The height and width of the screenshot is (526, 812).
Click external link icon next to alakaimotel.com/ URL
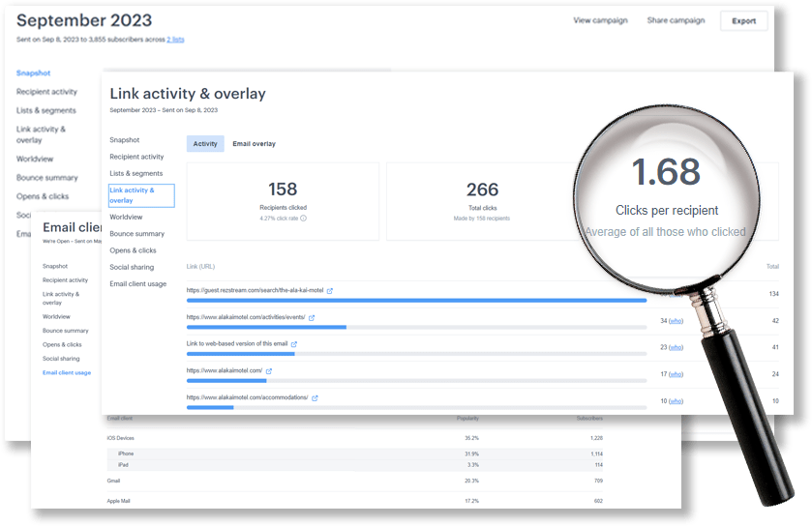269,370
